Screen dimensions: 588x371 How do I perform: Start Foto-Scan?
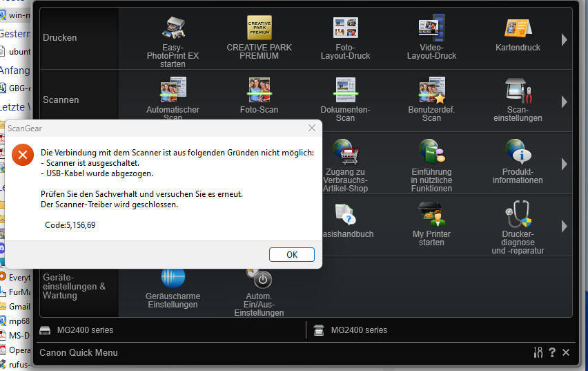pos(259,96)
